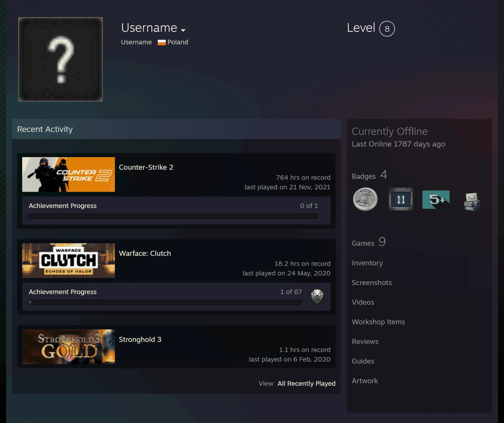Image resolution: width=504 pixels, height=423 pixels.
Task: Click '18.2 hrs on record' text
Action: tap(302, 264)
